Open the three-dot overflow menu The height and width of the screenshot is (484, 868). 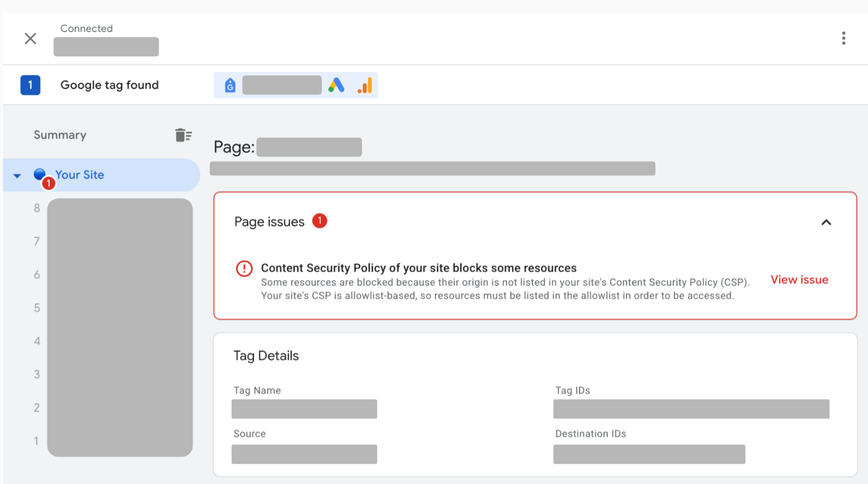(844, 38)
